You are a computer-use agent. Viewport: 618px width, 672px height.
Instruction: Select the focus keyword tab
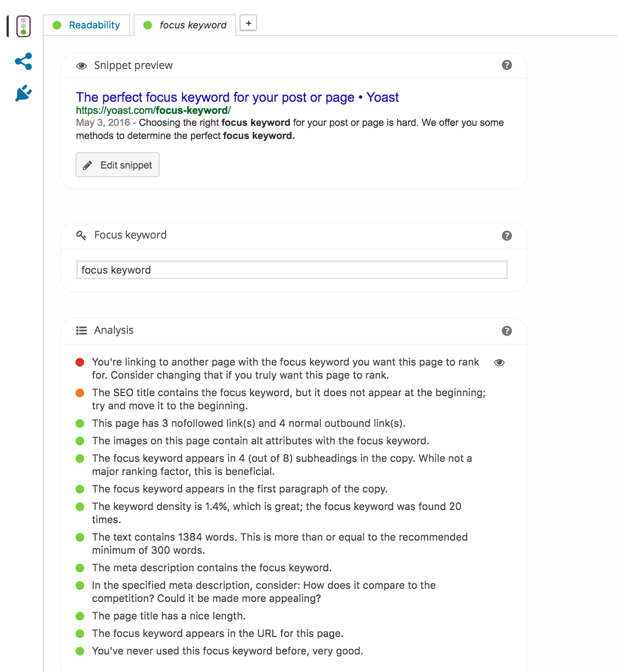tap(192, 25)
